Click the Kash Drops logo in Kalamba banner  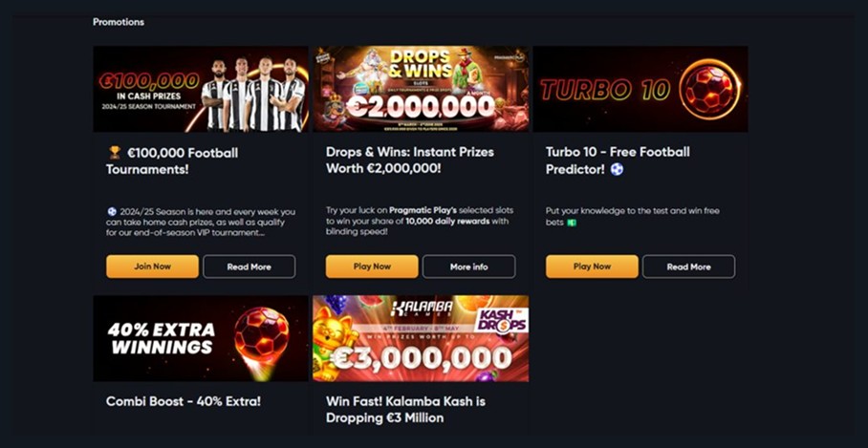click(x=501, y=321)
